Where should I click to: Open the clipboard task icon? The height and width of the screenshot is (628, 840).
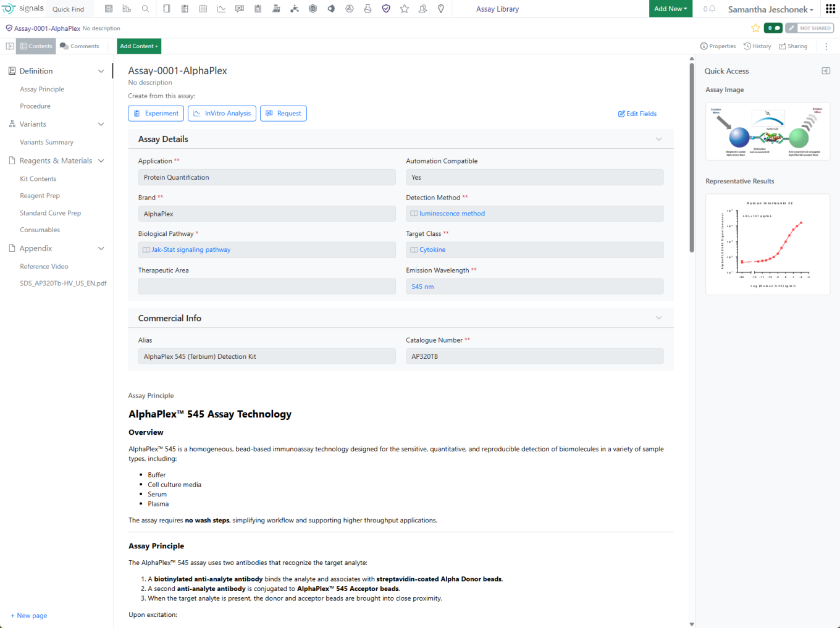coord(258,9)
